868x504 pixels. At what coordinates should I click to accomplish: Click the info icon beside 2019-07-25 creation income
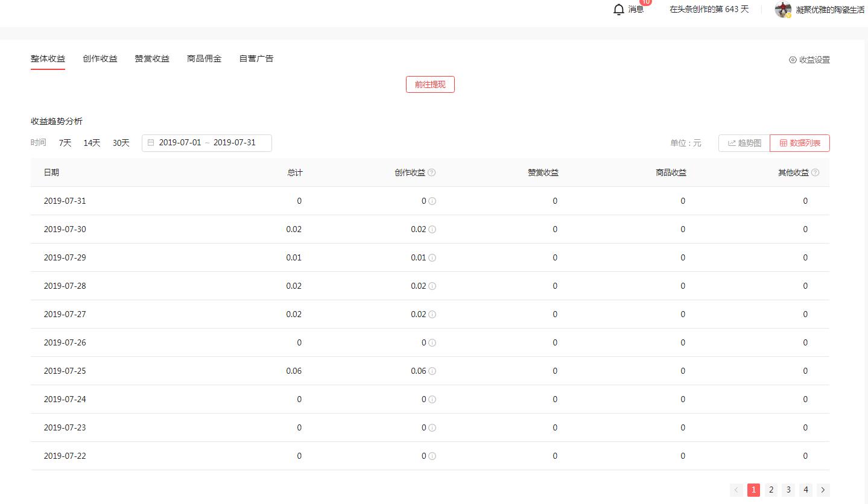432,371
